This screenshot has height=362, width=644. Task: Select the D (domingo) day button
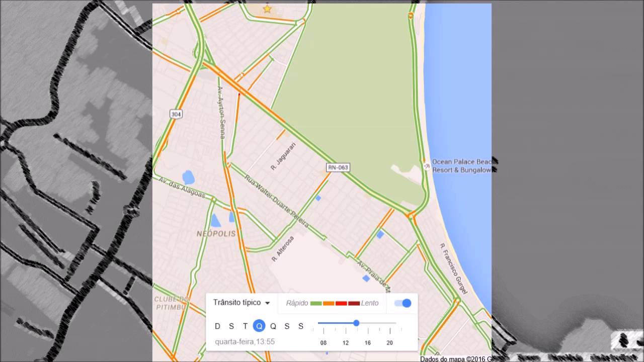coord(217,326)
